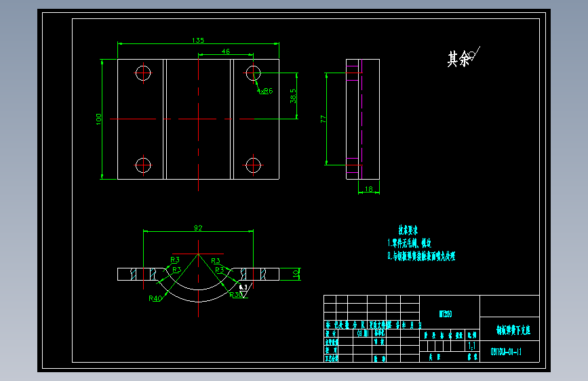Select technical requirement line 2

(x=421, y=256)
